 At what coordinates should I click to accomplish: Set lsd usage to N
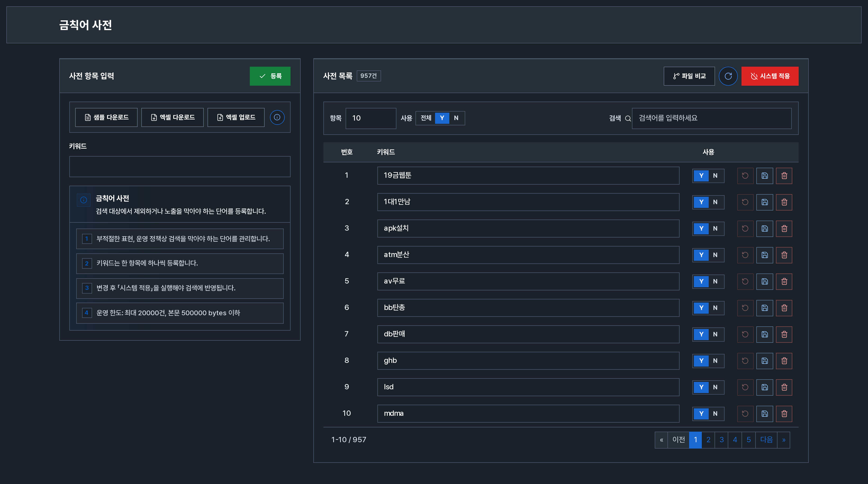715,387
